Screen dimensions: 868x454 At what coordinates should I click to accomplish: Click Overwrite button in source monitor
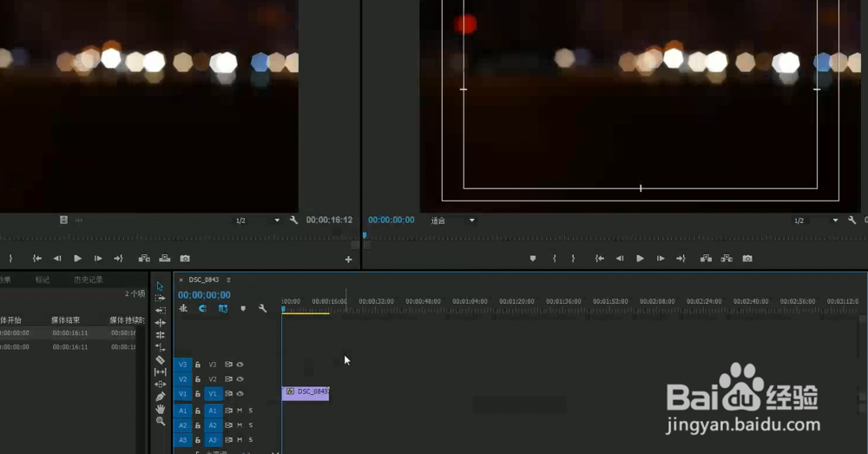pyautogui.click(x=164, y=259)
